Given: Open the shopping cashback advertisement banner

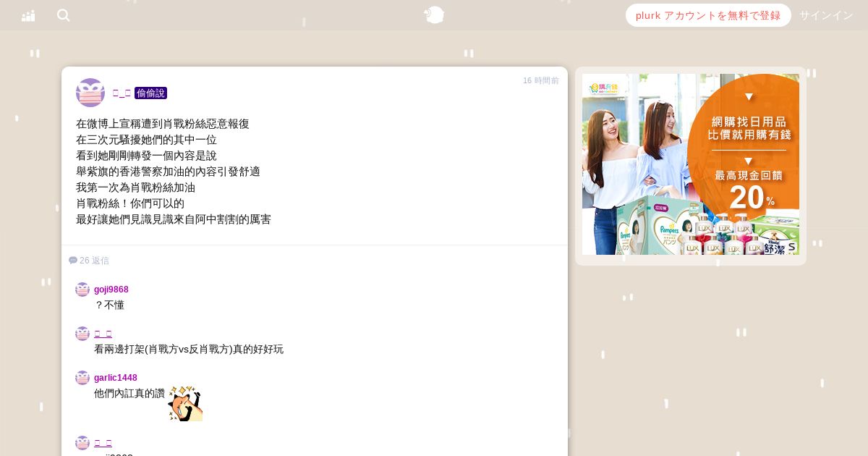Looking at the screenshot, I should (x=691, y=164).
